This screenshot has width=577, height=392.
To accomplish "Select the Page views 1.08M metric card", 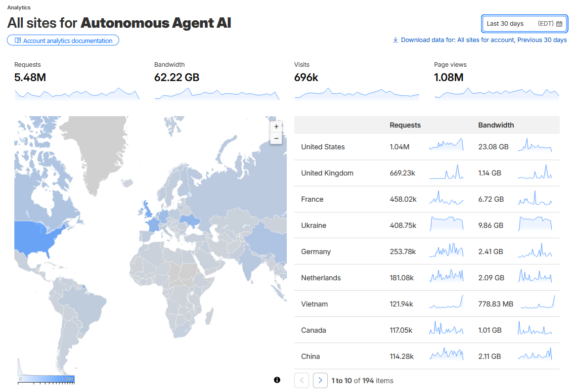I will tap(496, 80).
